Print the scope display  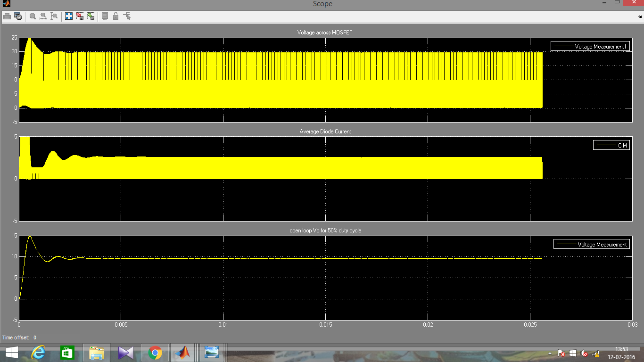(x=7, y=16)
